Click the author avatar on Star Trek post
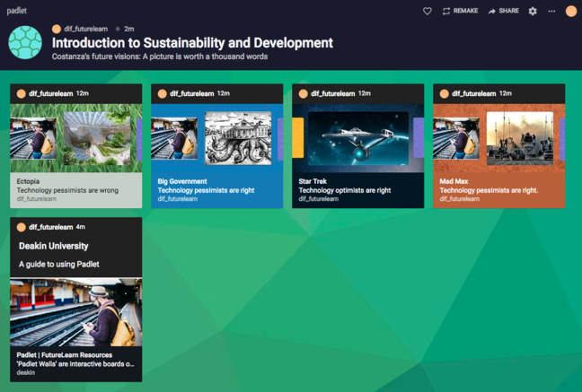This screenshot has width=582, height=392. coord(304,93)
